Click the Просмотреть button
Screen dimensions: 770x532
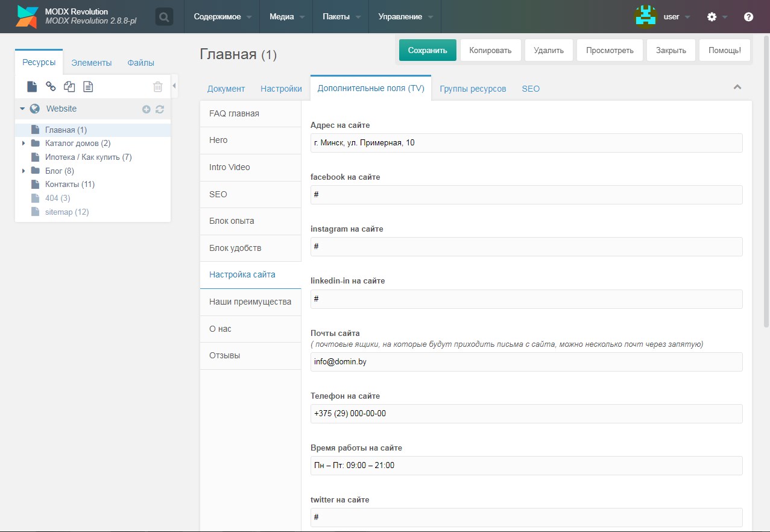pos(610,50)
